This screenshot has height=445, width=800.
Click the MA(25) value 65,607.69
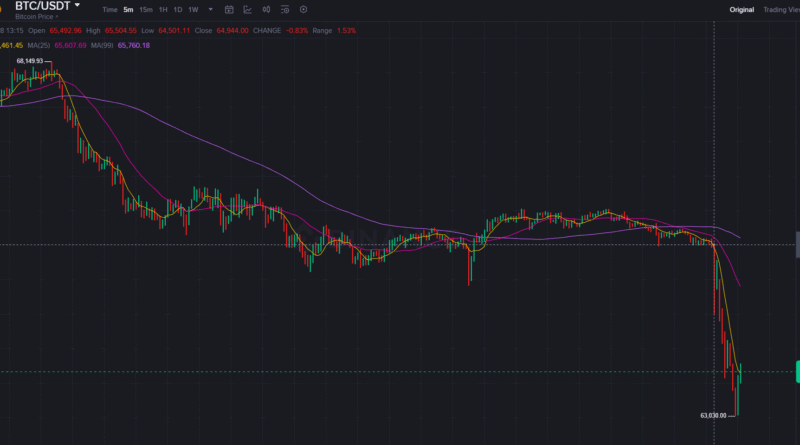70,45
